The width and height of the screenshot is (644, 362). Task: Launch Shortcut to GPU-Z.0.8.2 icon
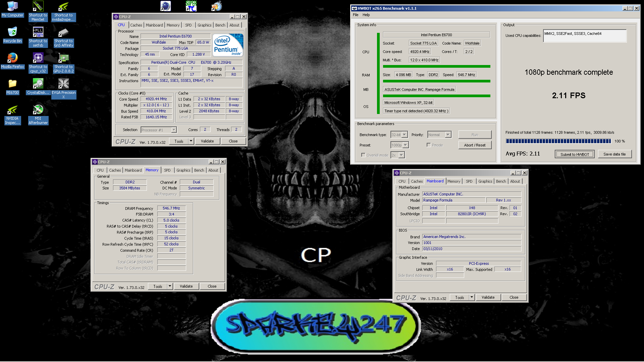click(63, 63)
